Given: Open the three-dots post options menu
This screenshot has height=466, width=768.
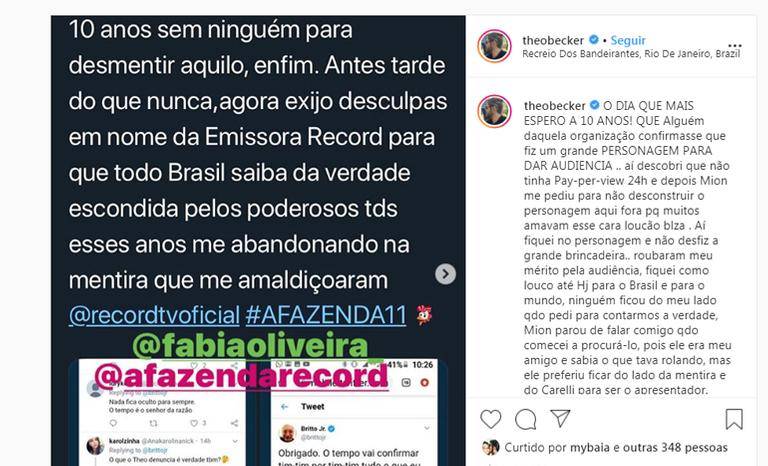Looking at the screenshot, I should click(735, 46).
